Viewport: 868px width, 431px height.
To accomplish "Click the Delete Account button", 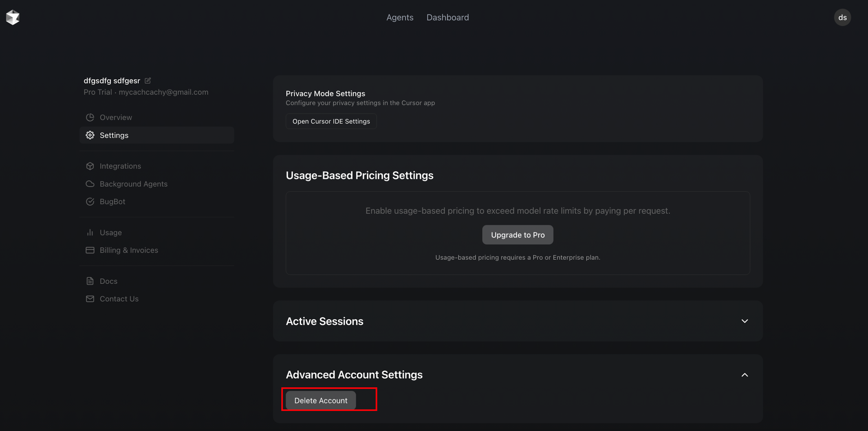I will click(320, 400).
